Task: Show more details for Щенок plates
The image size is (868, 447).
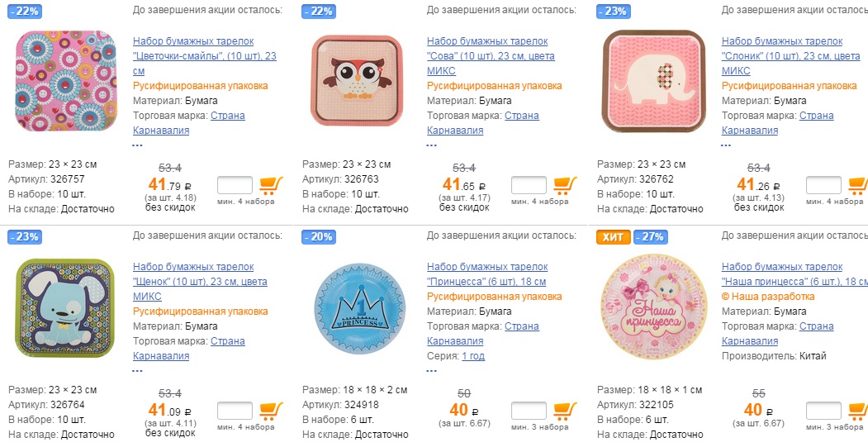Action: pos(137,371)
